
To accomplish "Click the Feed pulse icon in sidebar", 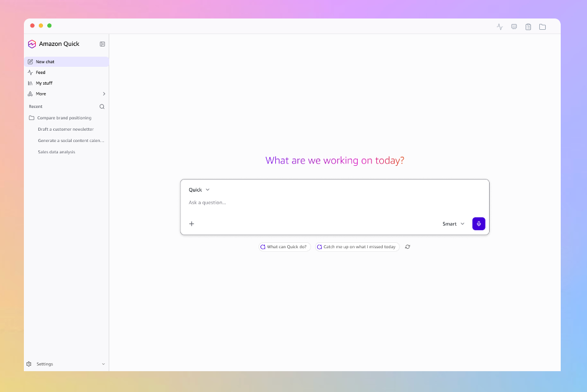I will pyautogui.click(x=30, y=73).
